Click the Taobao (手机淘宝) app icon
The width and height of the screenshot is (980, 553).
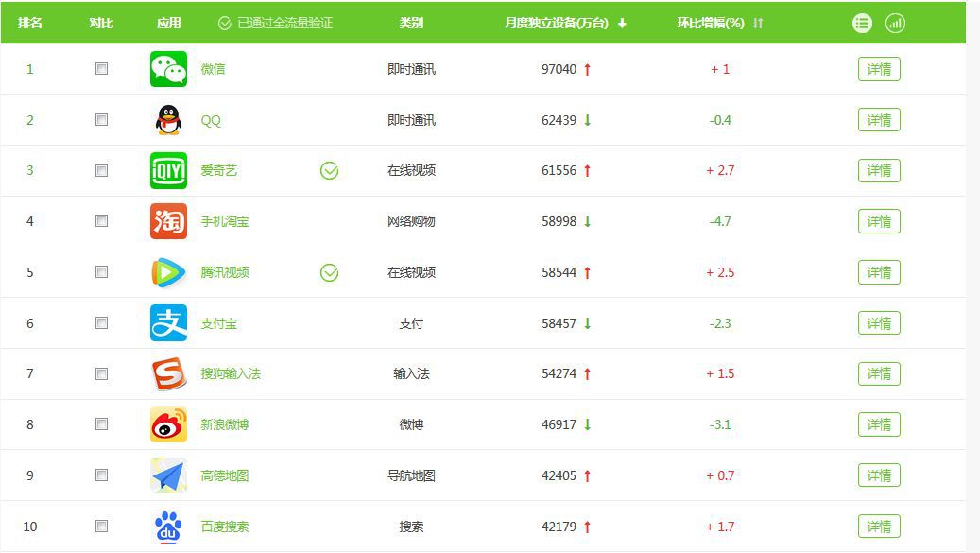click(168, 221)
